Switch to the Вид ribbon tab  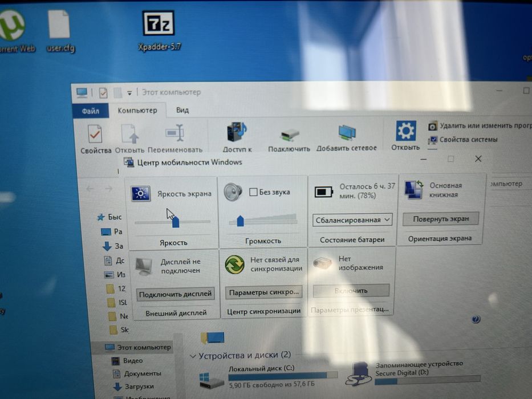click(x=182, y=110)
